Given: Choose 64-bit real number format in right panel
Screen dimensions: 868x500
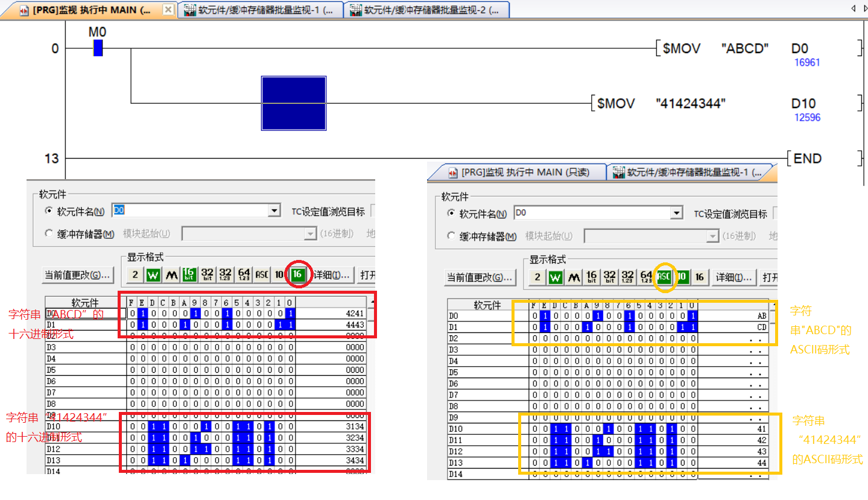Looking at the screenshot, I should (646, 277).
